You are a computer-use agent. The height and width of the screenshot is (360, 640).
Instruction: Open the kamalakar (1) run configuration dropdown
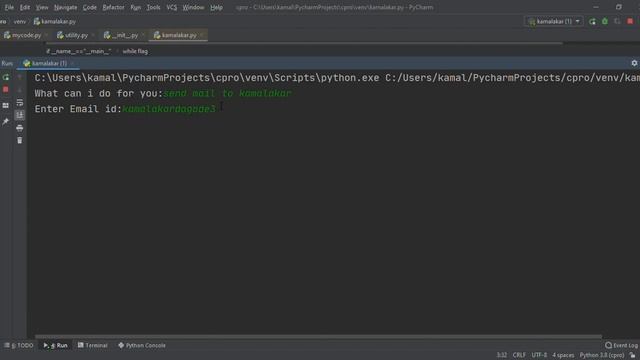tap(554, 21)
